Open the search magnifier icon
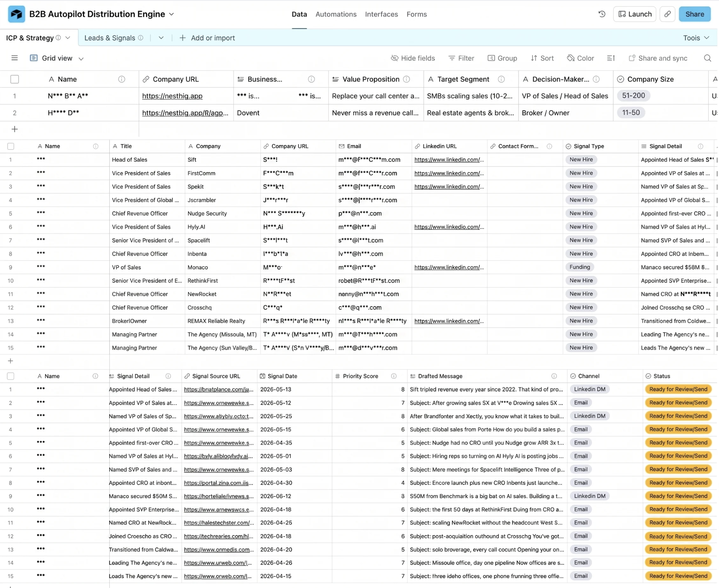 [707, 58]
